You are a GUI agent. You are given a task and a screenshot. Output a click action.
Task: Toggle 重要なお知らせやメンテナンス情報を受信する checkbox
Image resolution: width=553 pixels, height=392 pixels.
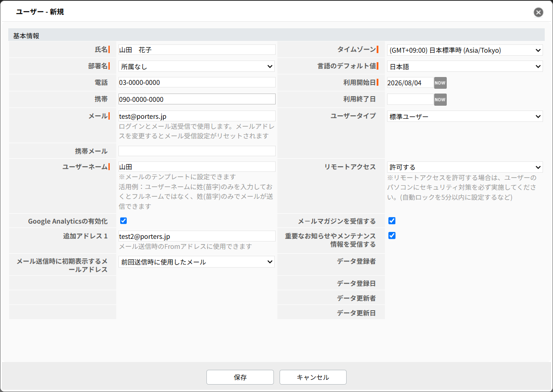tap(392, 235)
